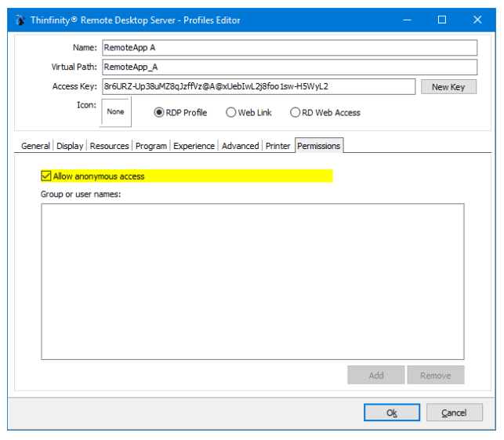This screenshot has width=504, height=440.
Task: Open the Advanced tab
Action: click(240, 146)
